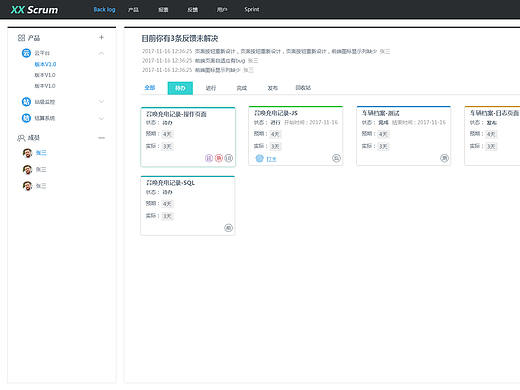
Task: Open the task card title ending in SQL
Action: [170, 183]
